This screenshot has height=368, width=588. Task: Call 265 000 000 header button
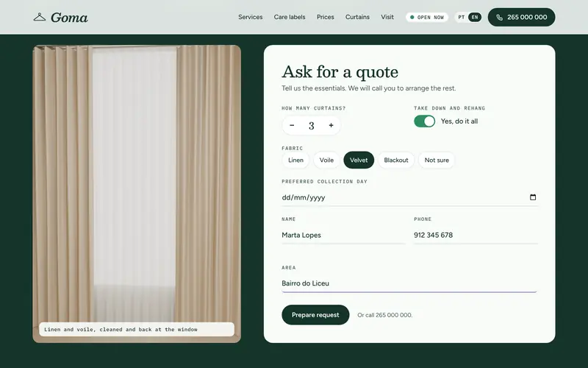[x=521, y=17]
